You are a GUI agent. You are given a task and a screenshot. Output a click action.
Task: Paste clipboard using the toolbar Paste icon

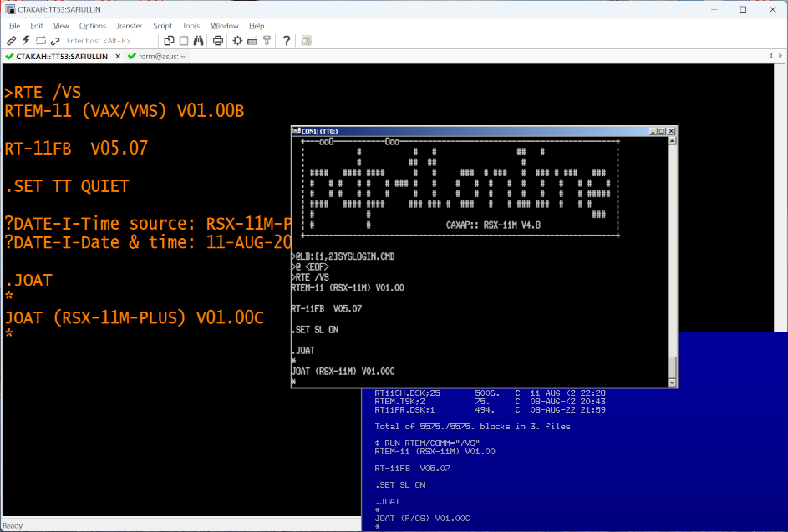tap(183, 40)
